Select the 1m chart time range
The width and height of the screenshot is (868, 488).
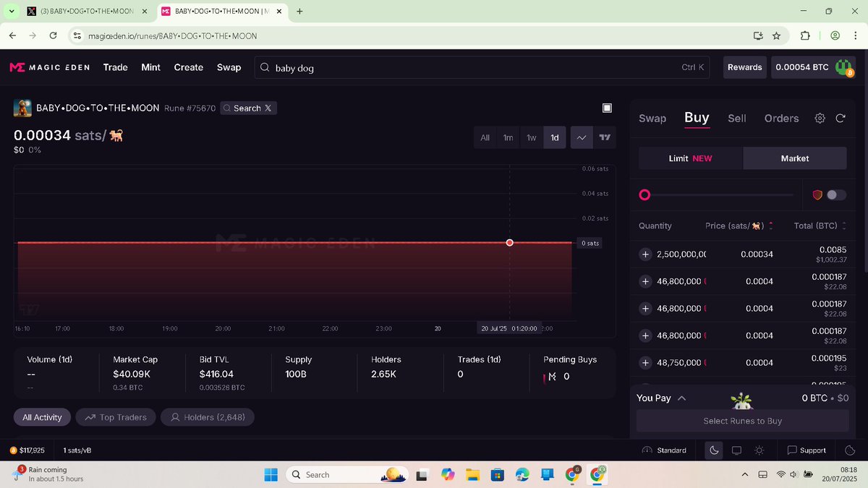pyautogui.click(x=508, y=137)
